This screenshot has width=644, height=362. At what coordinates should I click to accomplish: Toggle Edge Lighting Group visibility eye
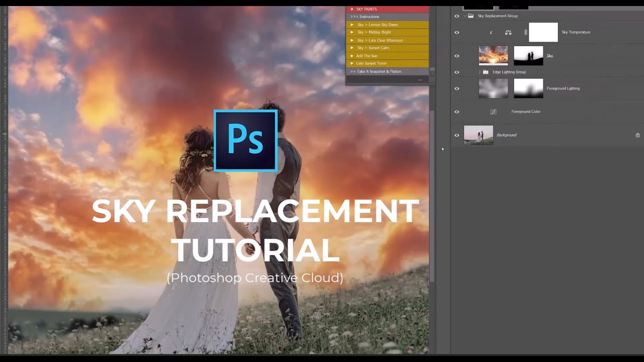pos(457,72)
